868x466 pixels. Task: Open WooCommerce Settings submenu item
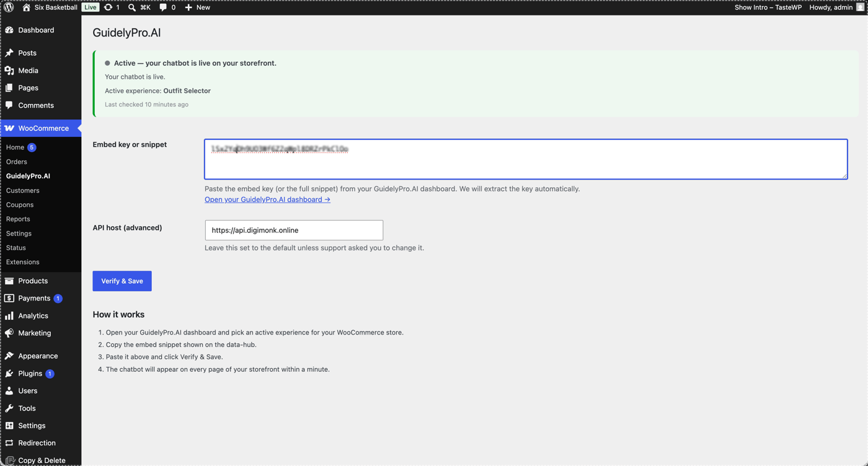pyautogui.click(x=19, y=234)
